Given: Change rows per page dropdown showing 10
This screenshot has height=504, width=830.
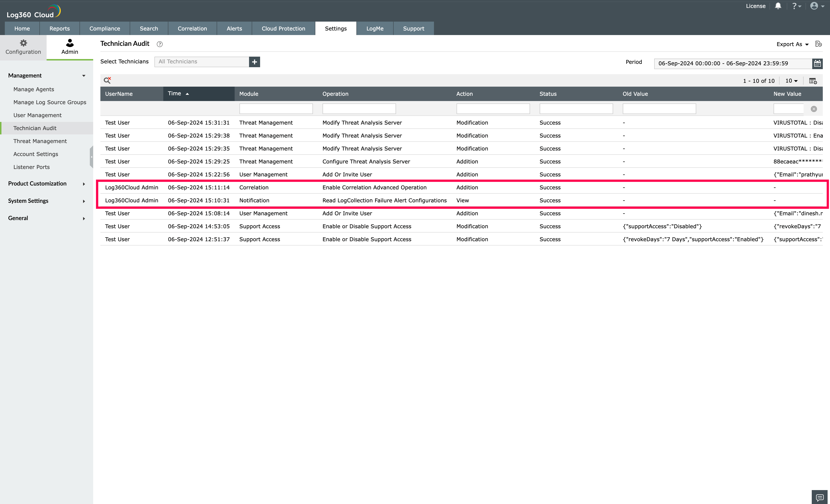Looking at the screenshot, I should point(791,81).
